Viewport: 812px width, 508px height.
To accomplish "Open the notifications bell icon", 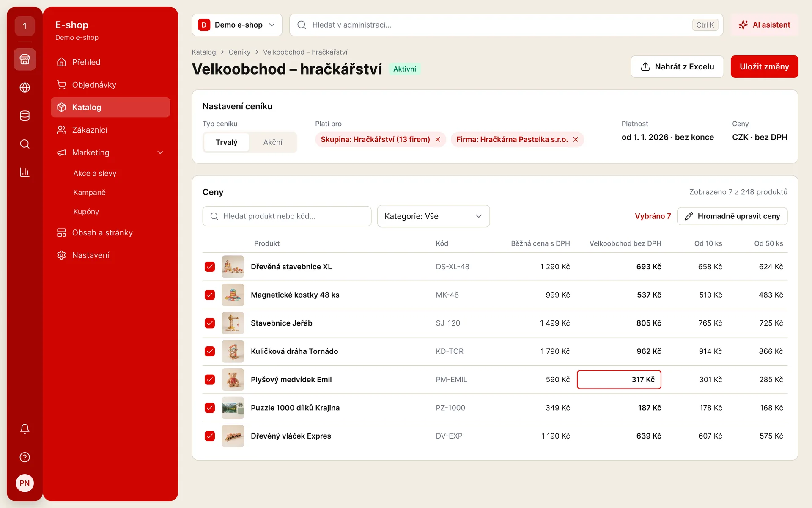I will [25, 429].
